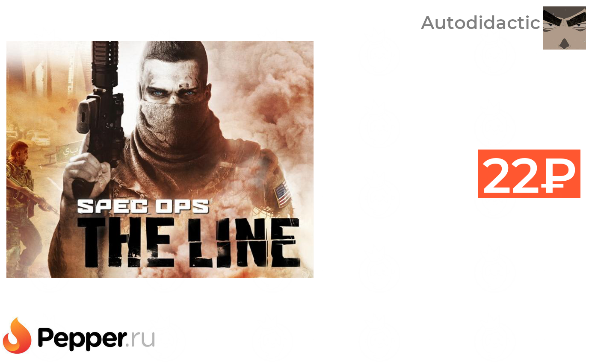592x364 pixels.
Task: Click the SPEC OPS title text
Action: (x=143, y=206)
